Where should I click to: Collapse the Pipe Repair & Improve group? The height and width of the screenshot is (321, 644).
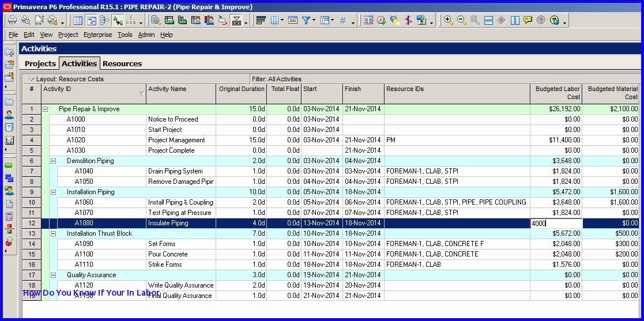[x=45, y=109]
